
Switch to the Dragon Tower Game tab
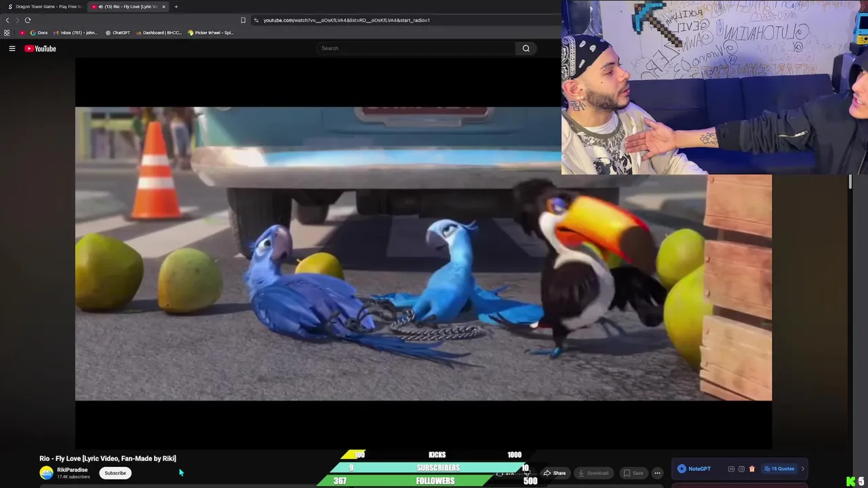[x=44, y=7]
